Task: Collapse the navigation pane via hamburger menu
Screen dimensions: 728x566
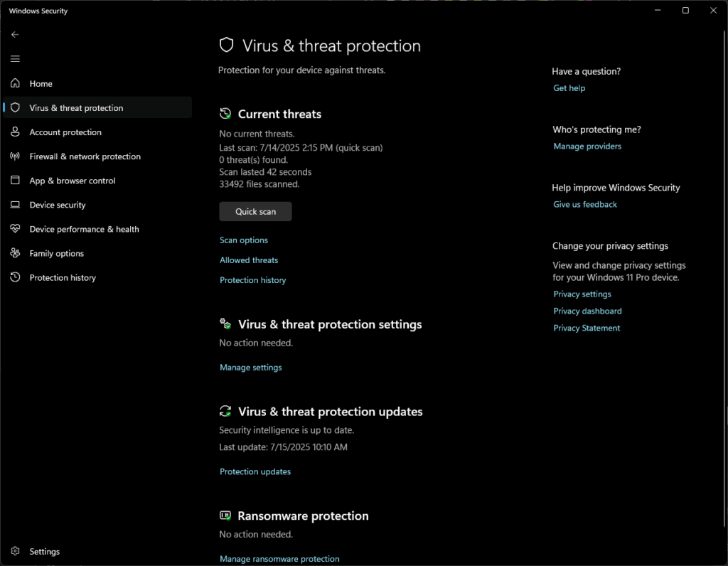Action: click(15, 58)
